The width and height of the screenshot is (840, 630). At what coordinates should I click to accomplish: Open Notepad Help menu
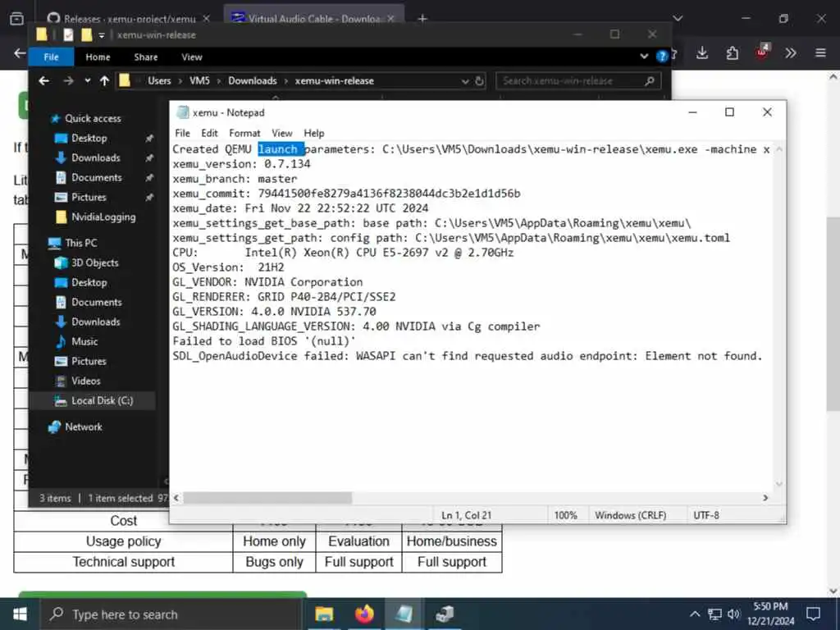314,133
